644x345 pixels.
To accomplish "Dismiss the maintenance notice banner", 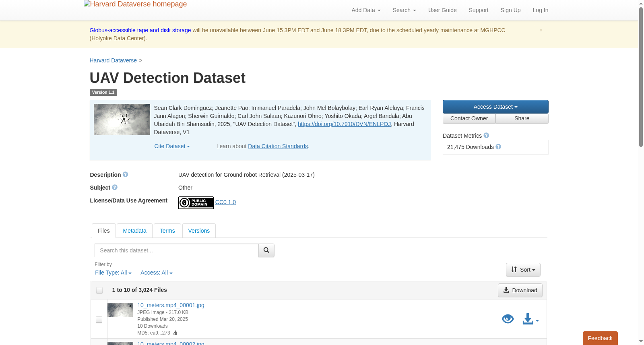I will [541, 30].
